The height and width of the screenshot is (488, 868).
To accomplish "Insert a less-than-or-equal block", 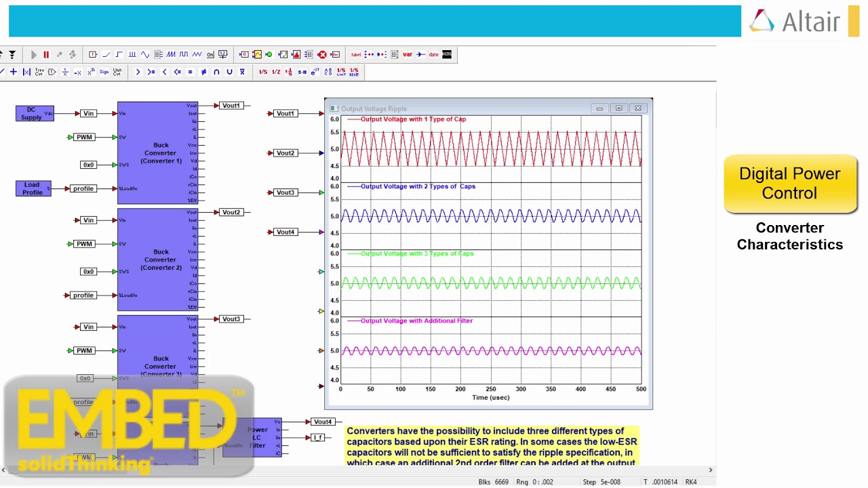I will [177, 72].
